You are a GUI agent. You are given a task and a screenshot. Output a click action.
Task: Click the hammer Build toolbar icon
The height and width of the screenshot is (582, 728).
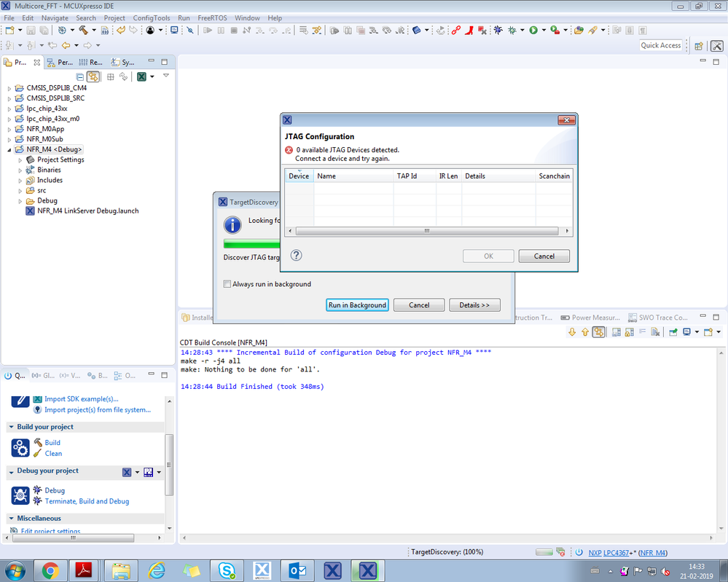point(83,30)
